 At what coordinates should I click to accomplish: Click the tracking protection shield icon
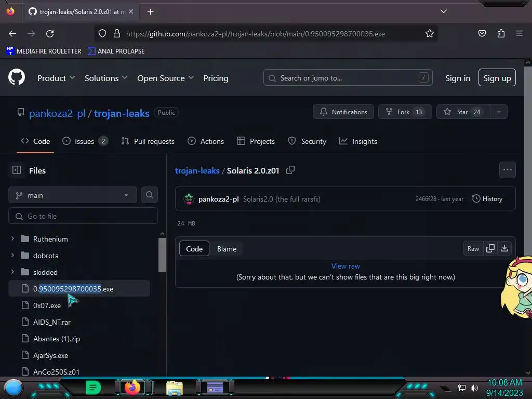pyautogui.click(x=102, y=34)
